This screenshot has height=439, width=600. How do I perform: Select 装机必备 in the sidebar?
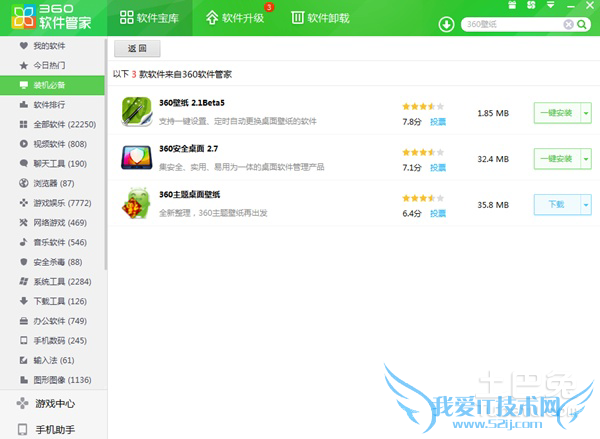pos(52,85)
